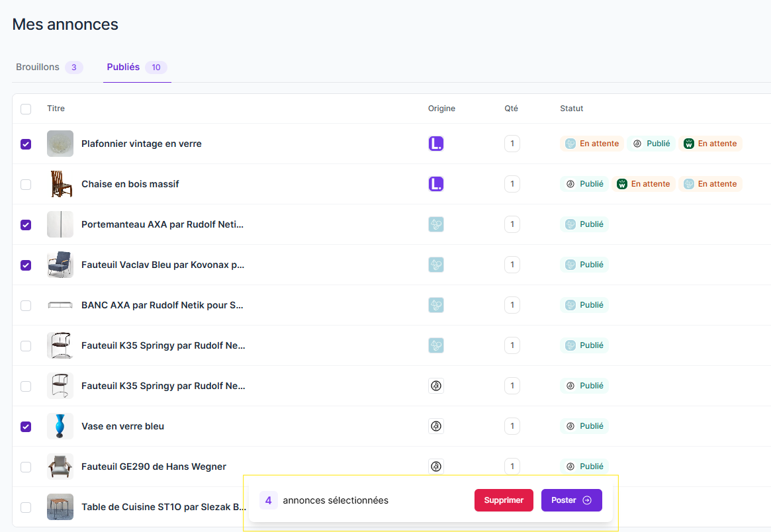Click origin icon of Fauteuil GE290 row
Image resolution: width=771 pixels, height=532 pixels.
coord(435,466)
